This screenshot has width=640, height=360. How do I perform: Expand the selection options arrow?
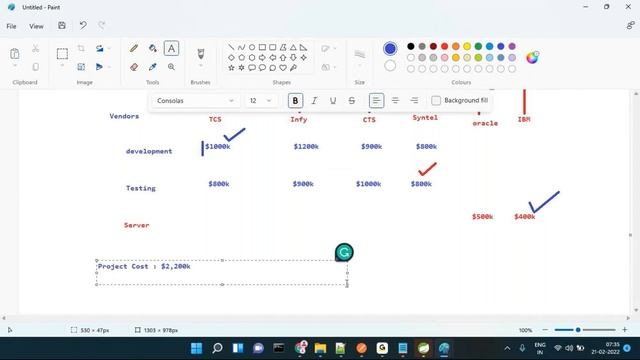62,66
